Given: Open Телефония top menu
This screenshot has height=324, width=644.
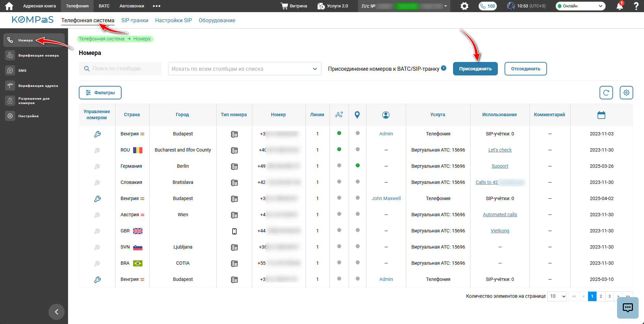Looking at the screenshot, I should tap(77, 6).
